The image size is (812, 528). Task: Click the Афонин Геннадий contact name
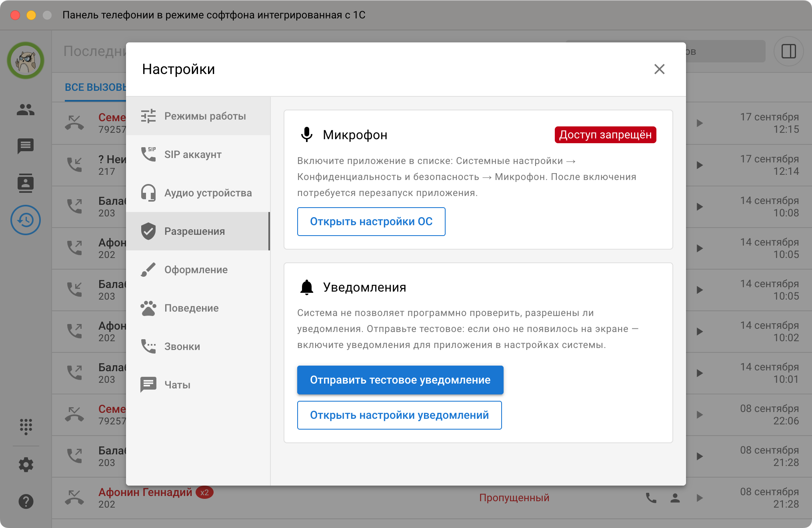145,492
